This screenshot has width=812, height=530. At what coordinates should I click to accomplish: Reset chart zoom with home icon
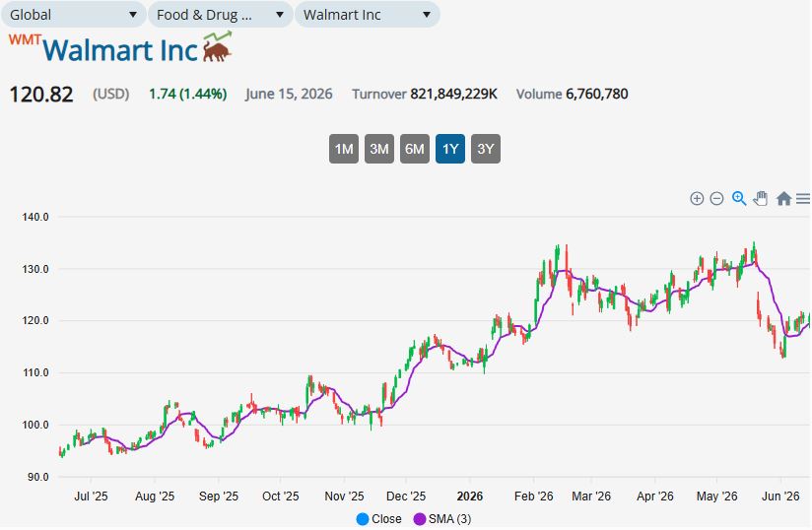[x=783, y=199]
